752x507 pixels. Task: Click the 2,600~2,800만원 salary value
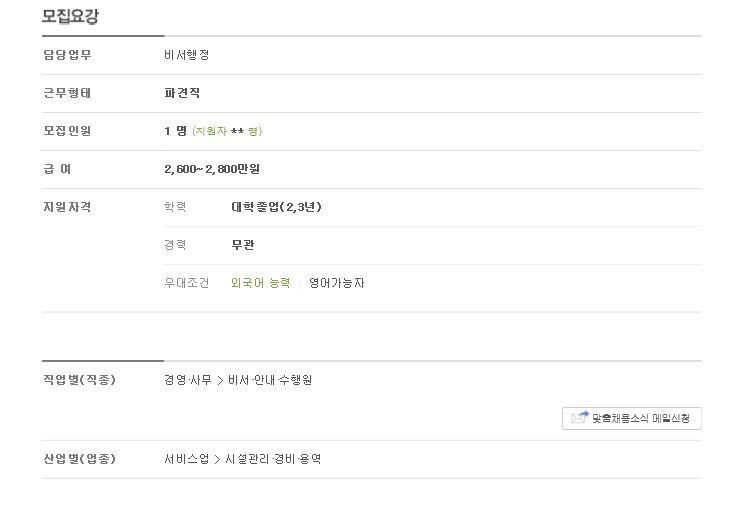[212, 169]
